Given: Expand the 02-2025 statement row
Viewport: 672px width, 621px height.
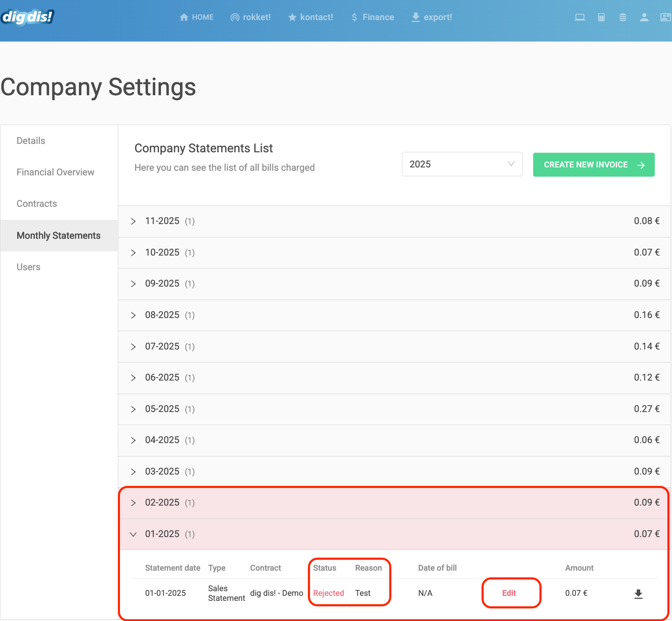Looking at the screenshot, I should [394, 503].
